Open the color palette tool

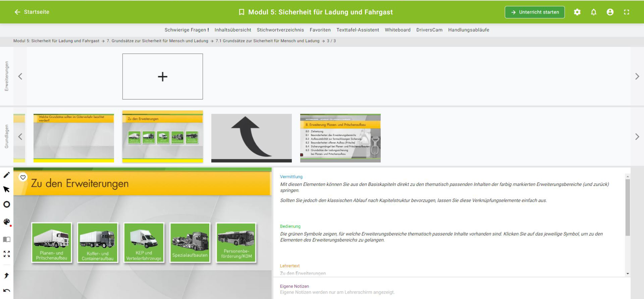[7, 222]
